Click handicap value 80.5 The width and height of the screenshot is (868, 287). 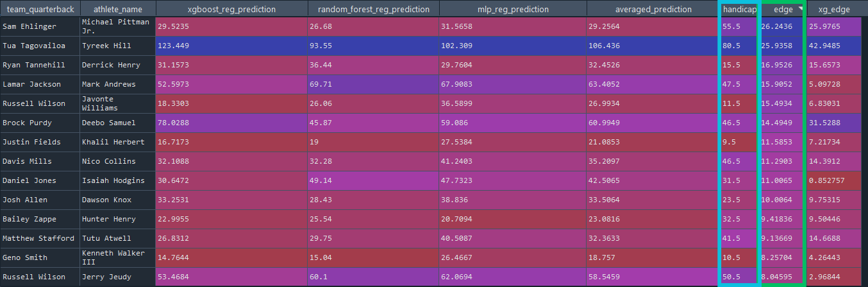coord(739,46)
